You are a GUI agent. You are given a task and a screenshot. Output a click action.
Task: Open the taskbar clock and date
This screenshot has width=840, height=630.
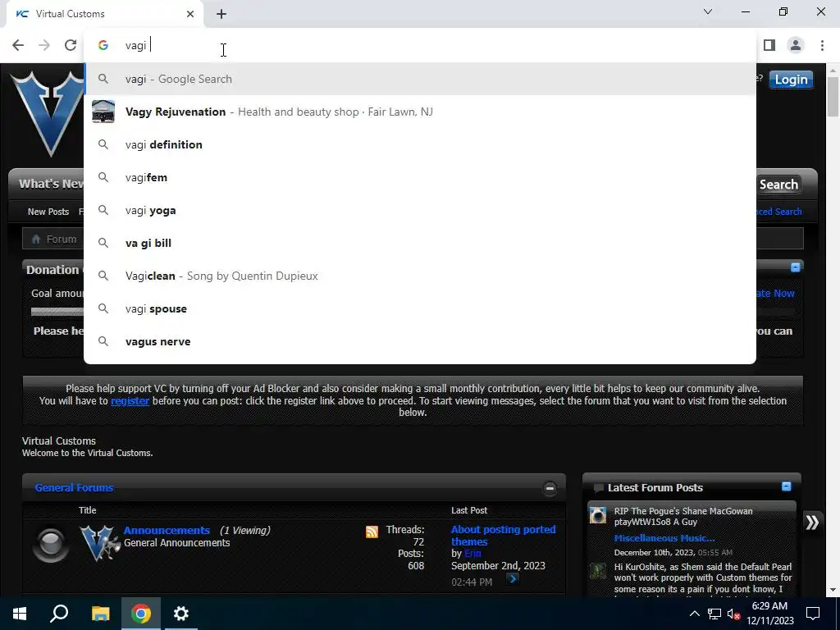769,614
